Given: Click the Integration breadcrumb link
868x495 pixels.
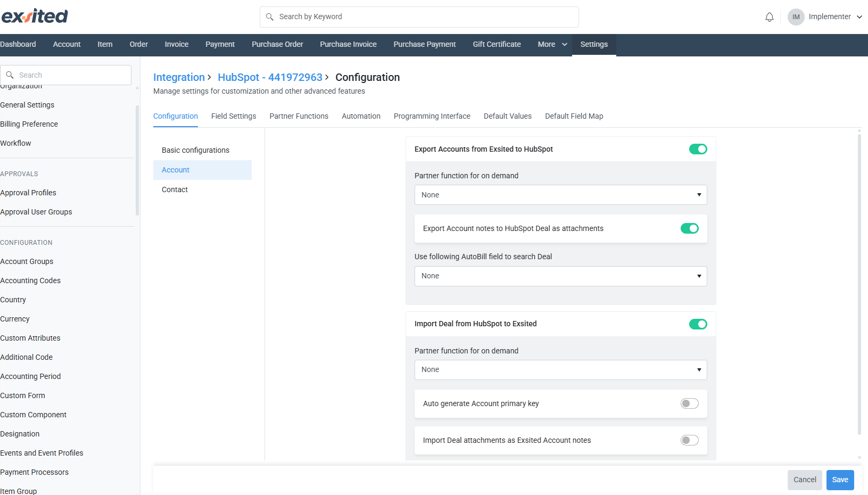Looking at the screenshot, I should tap(179, 77).
